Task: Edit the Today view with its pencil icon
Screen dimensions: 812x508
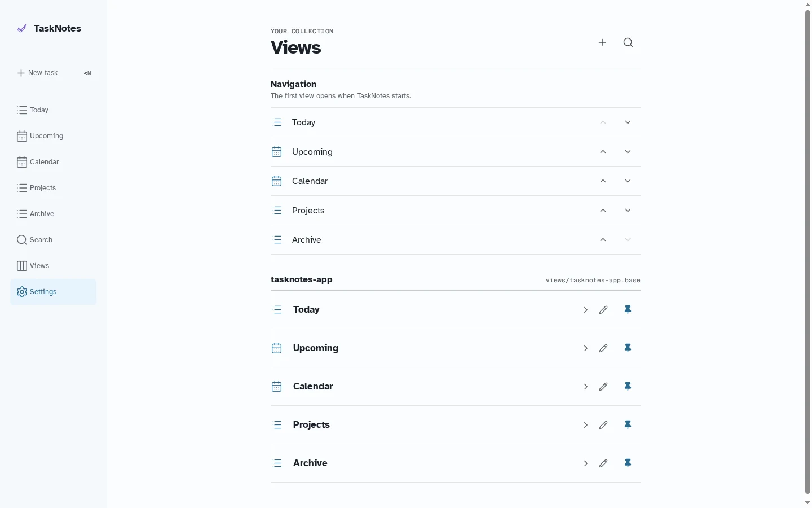Action: pyautogui.click(x=603, y=310)
